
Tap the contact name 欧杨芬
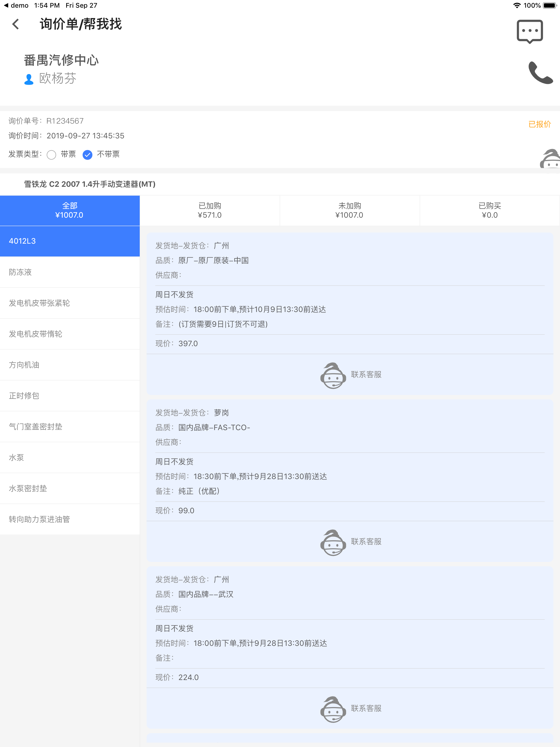58,78
